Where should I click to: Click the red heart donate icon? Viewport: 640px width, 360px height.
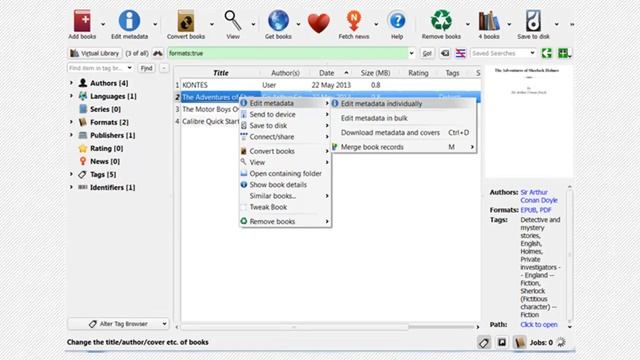click(x=319, y=23)
